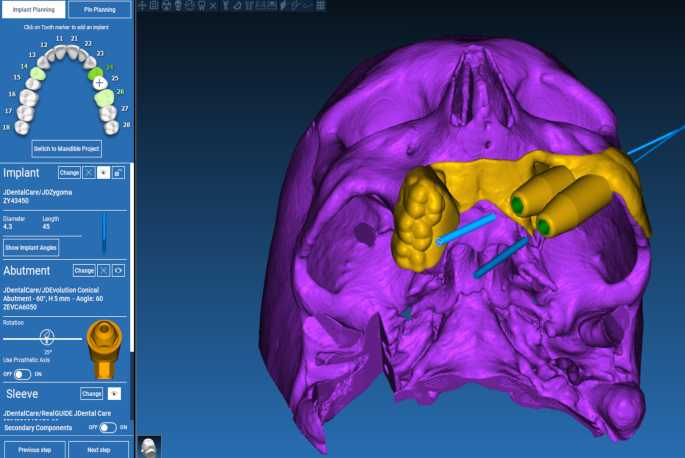Image resolution: width=685 pixels, height=458 pixels.
Task: Unlock the implant with padlock icon
Action: (x=118, y=173)
